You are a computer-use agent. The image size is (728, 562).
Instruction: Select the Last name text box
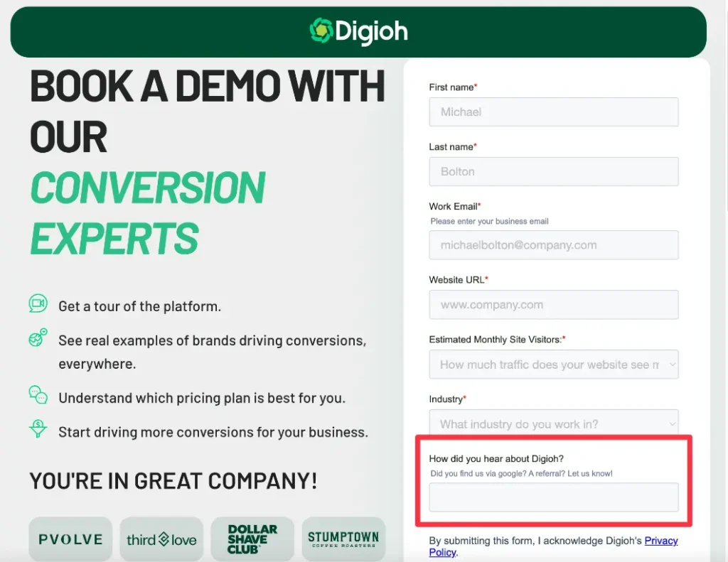pos(554,171)
